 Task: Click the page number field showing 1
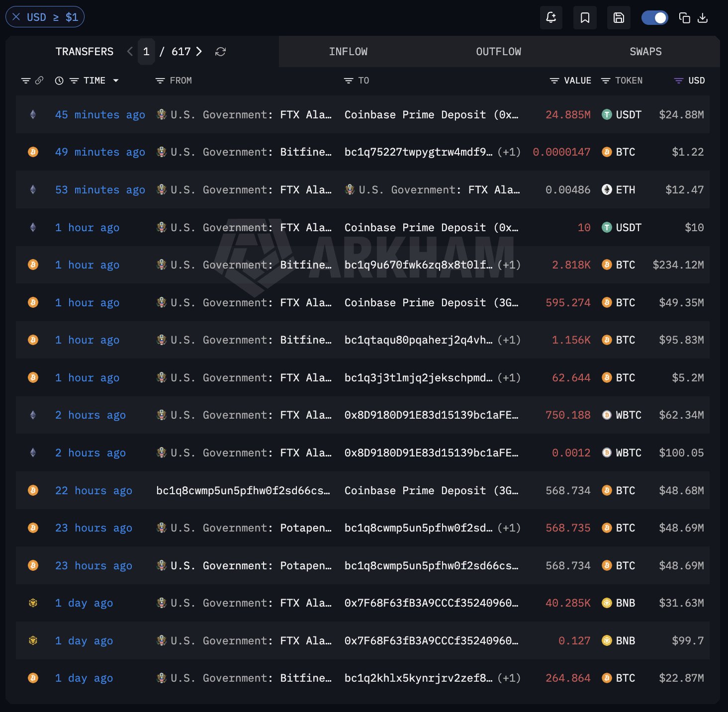[146, 52]
